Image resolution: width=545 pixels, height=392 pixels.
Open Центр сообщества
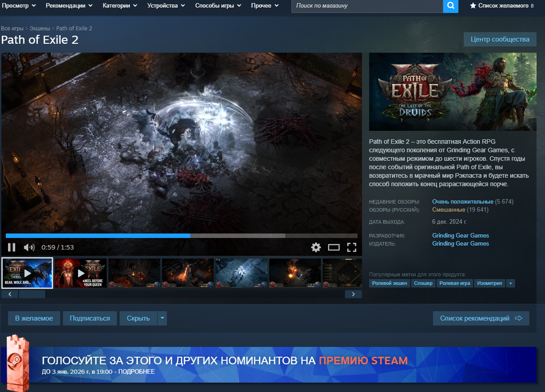click(500, 39)
